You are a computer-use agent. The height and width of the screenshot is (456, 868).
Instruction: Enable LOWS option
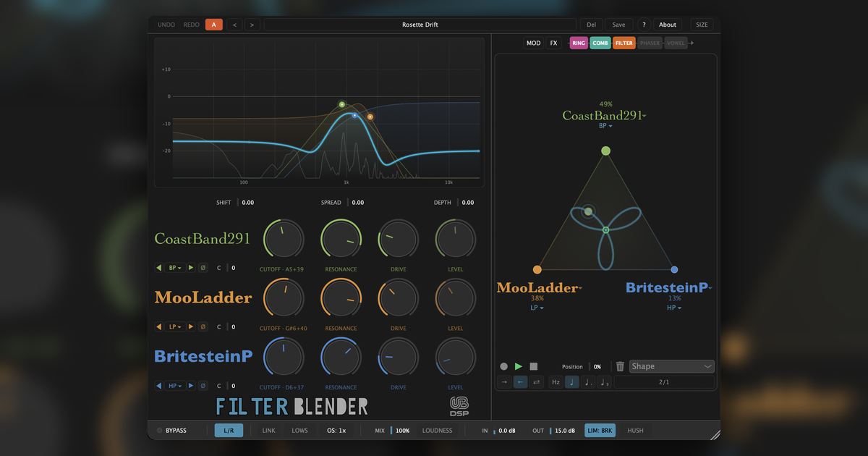click(299, 431)
